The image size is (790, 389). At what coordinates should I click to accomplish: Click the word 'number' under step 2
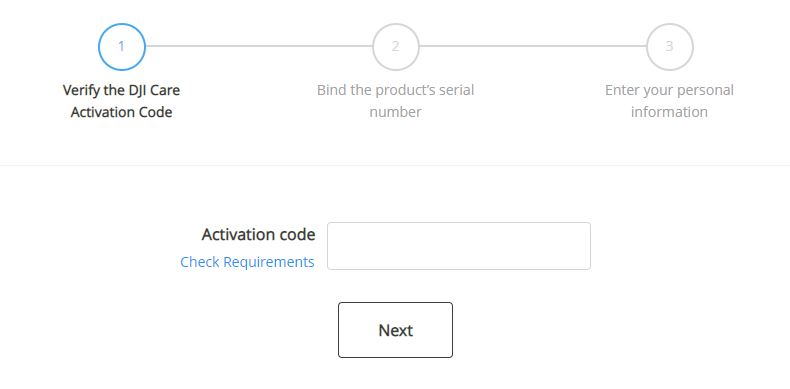coord(396,112)
